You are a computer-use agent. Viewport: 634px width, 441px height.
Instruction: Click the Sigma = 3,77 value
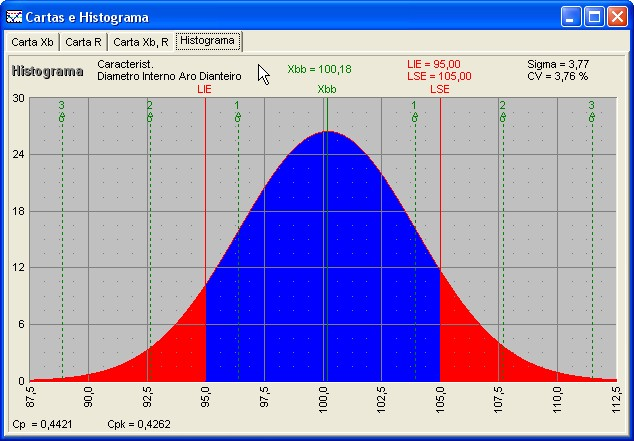558,64
